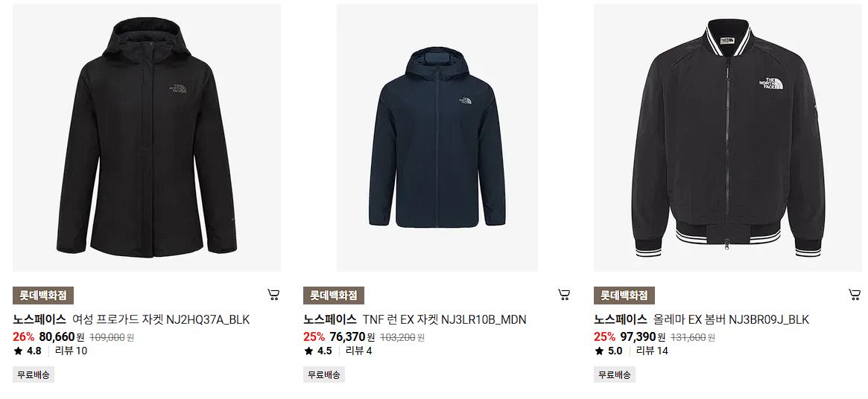Image resolution: width=868 pixels, height=399 pixels.
Task: Click the 롯데백화점 badge on the bomber jacket
Action: pos(624,296)
